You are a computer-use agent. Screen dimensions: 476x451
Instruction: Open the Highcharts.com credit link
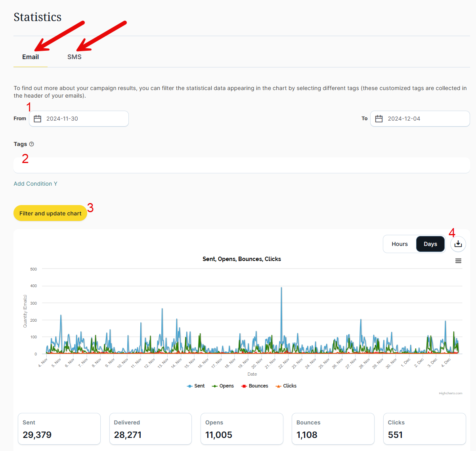coord(450,393)
